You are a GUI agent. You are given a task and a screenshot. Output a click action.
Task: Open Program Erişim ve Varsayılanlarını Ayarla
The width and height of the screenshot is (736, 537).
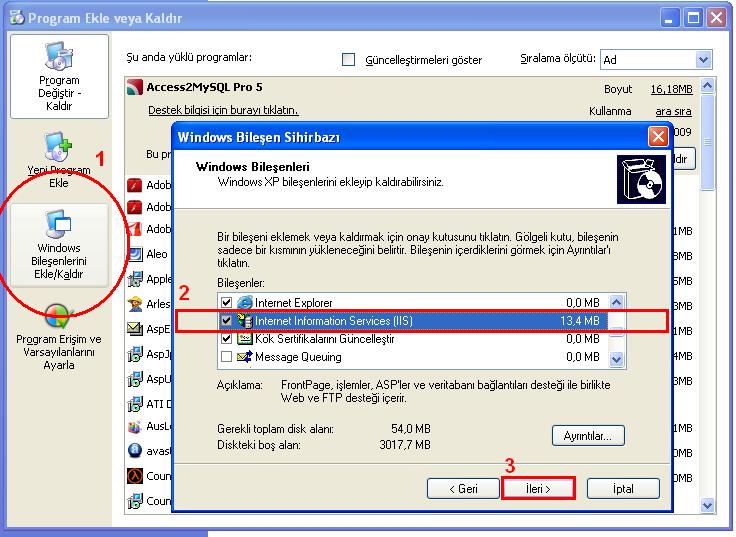59,337
